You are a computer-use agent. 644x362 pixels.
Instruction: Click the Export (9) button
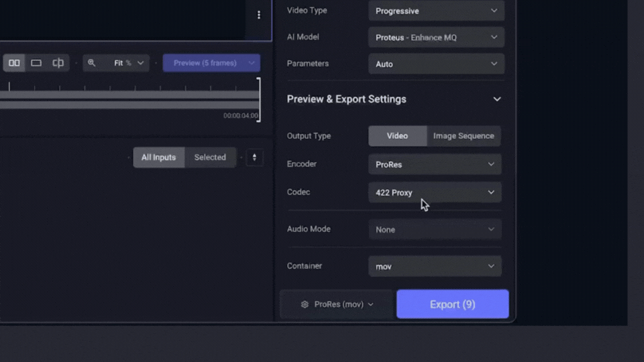pyautogui.click(x=453, y=304)
